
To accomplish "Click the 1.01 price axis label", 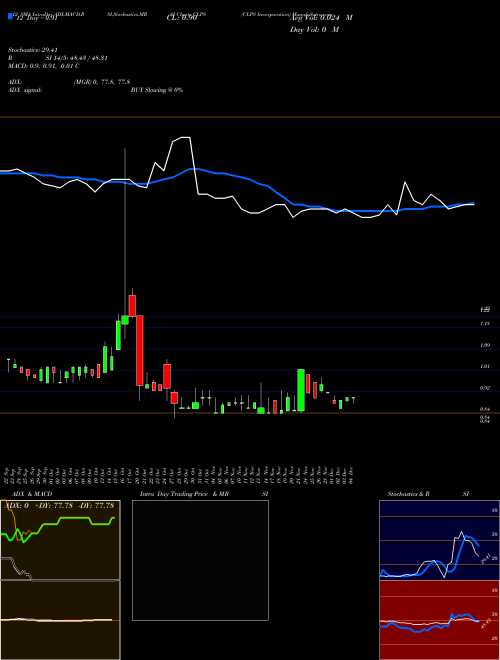I will pos(485,367).
